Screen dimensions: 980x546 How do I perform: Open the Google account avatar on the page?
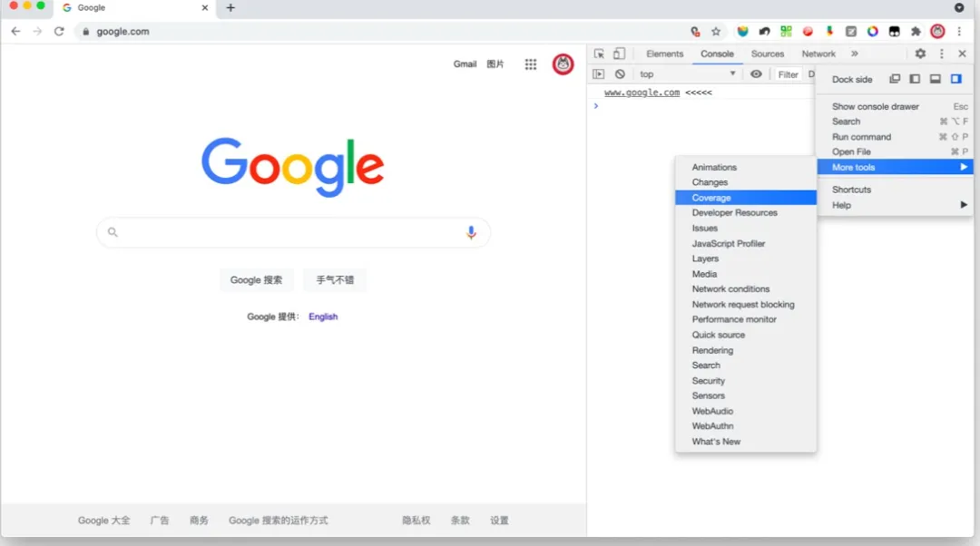click(x=563, y=63)
